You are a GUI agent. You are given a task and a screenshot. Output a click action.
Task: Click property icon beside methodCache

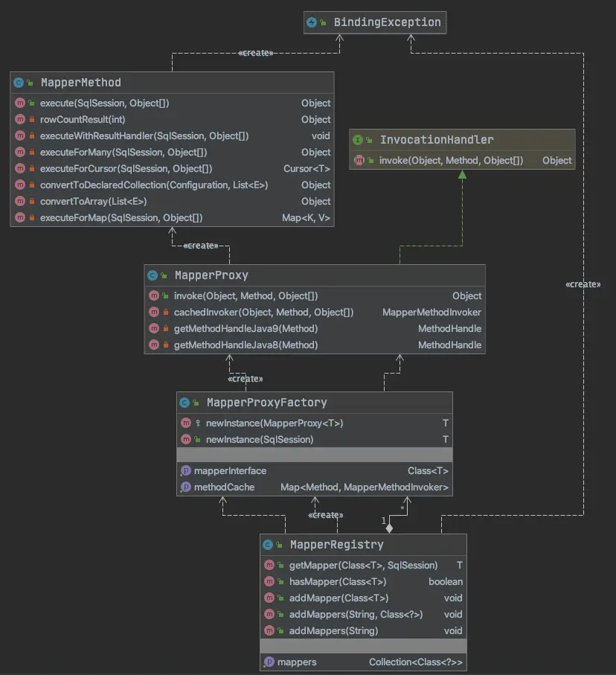(x=185, y=487)
